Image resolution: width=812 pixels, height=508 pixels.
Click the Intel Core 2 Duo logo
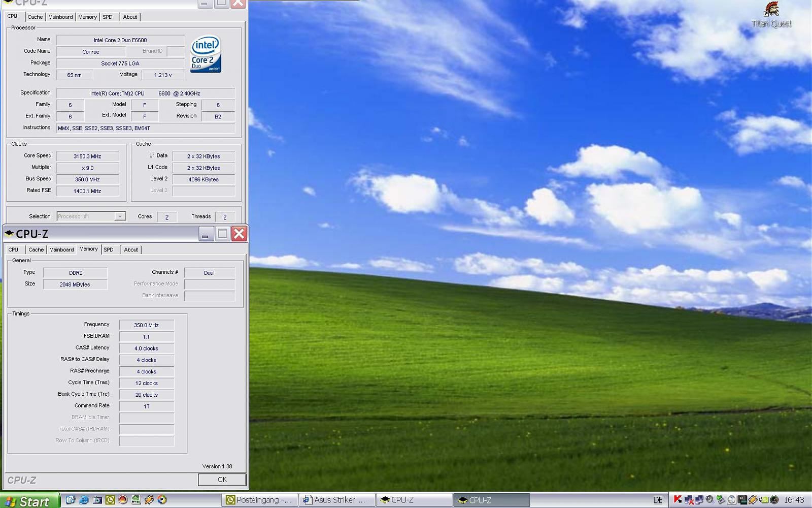click(x=206, y=53)
